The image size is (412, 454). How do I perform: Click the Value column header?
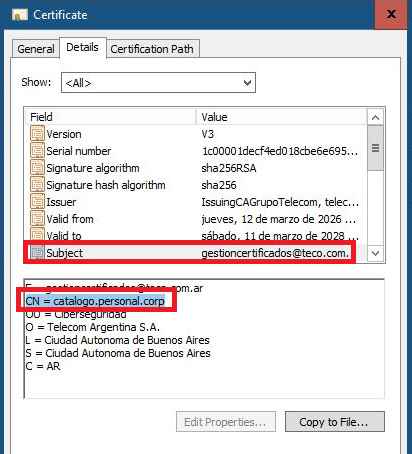coord(281,117)
